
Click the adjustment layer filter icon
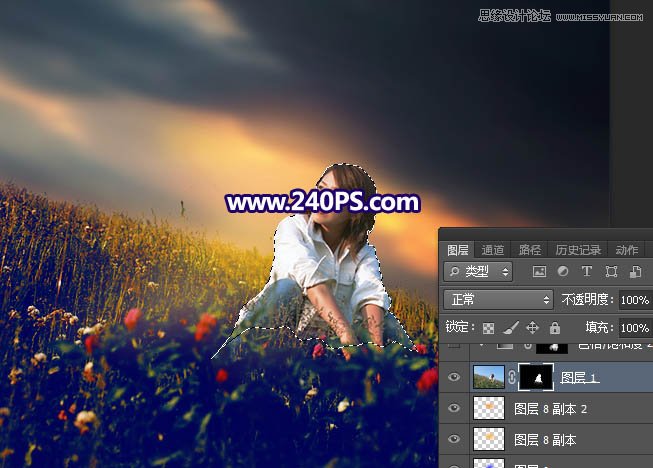click(x=562, y=271)
